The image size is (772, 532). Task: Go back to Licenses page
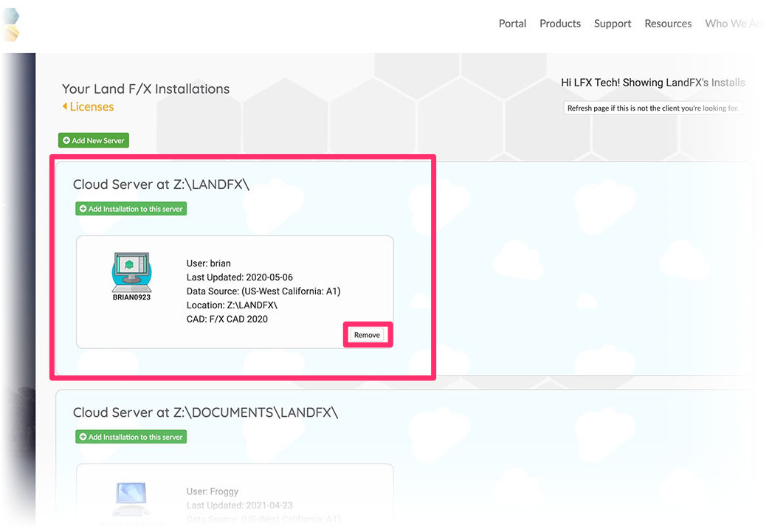88,107
